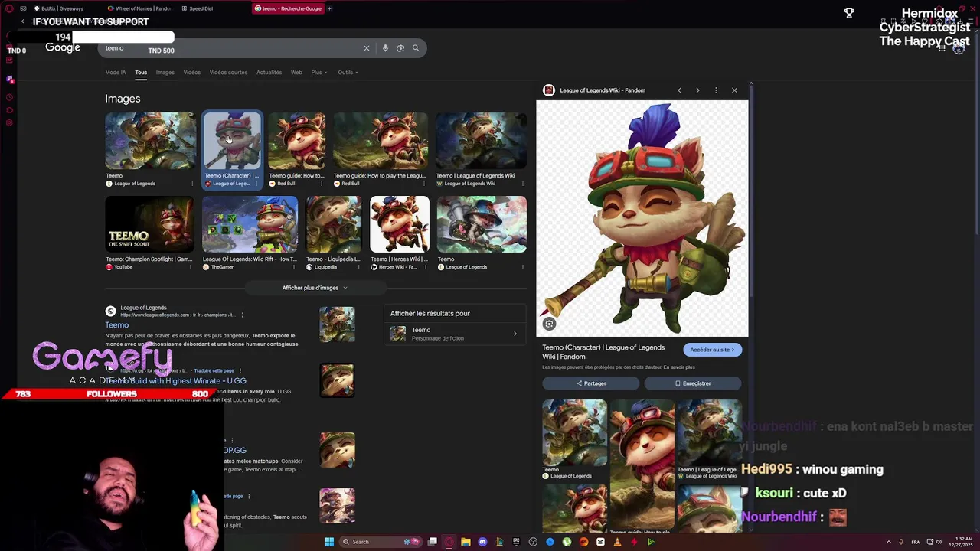This screenshot has width=980, height=551.
Task: Open Actualités news tab
Action: tap(269, 73)
